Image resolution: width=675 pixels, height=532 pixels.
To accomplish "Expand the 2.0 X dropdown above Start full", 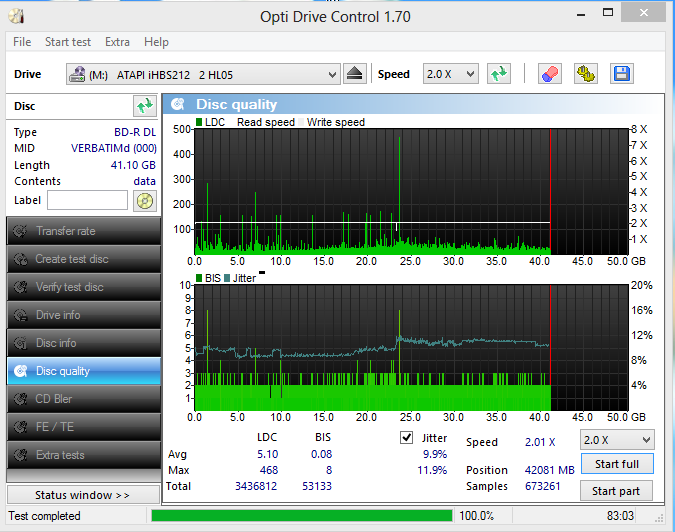I will 617,440.
